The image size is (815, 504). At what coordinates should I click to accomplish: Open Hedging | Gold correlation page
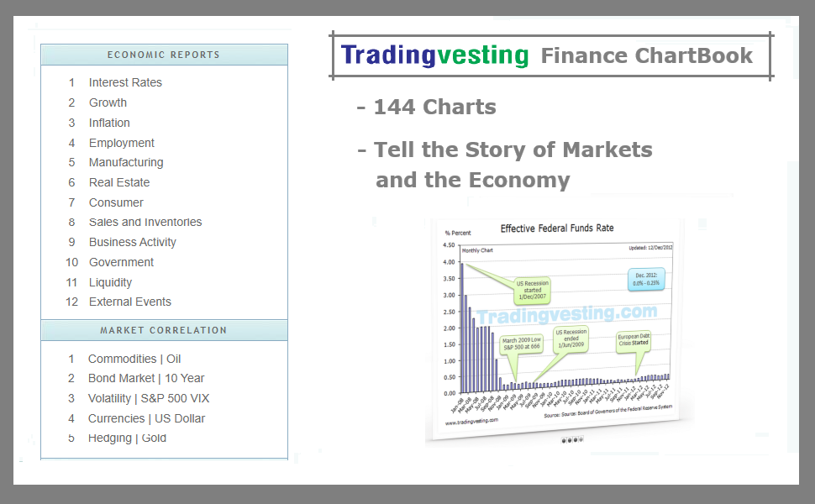[126, 438]
